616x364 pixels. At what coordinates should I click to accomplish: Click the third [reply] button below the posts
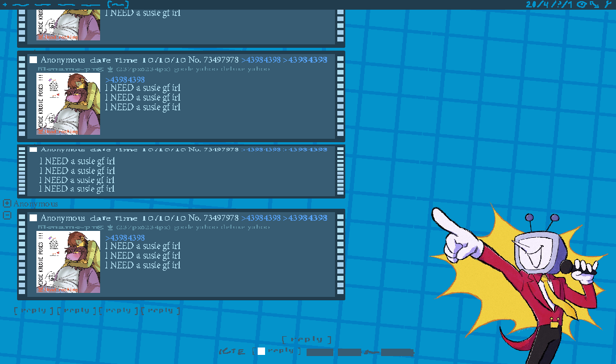click(118, 311)
